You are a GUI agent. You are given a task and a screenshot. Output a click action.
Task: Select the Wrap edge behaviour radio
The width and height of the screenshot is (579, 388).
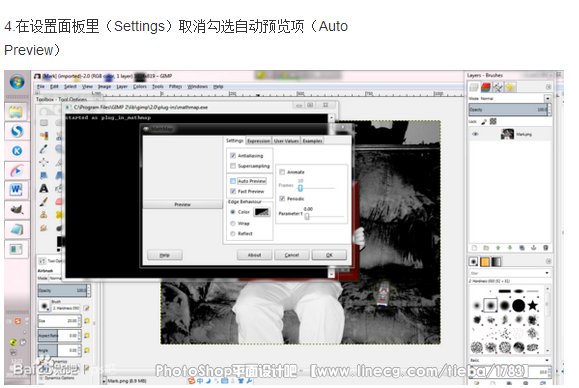pyautogui.click(x=233, y=223)
